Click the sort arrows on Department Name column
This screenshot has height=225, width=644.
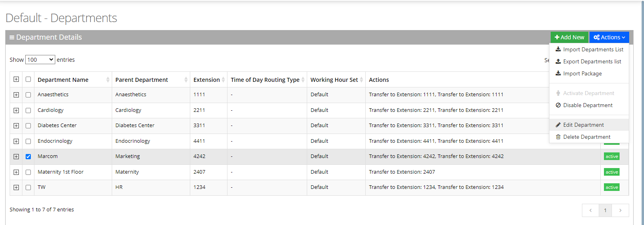coord(108,80)
